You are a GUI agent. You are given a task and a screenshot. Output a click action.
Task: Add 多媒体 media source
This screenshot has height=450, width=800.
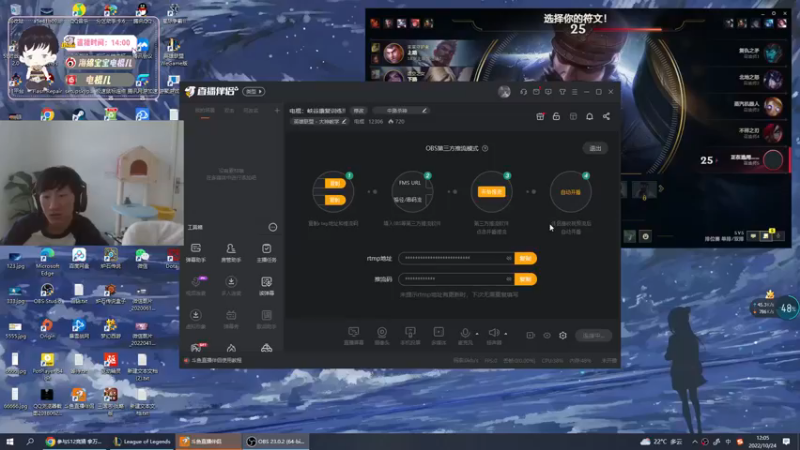coord(438,335)
